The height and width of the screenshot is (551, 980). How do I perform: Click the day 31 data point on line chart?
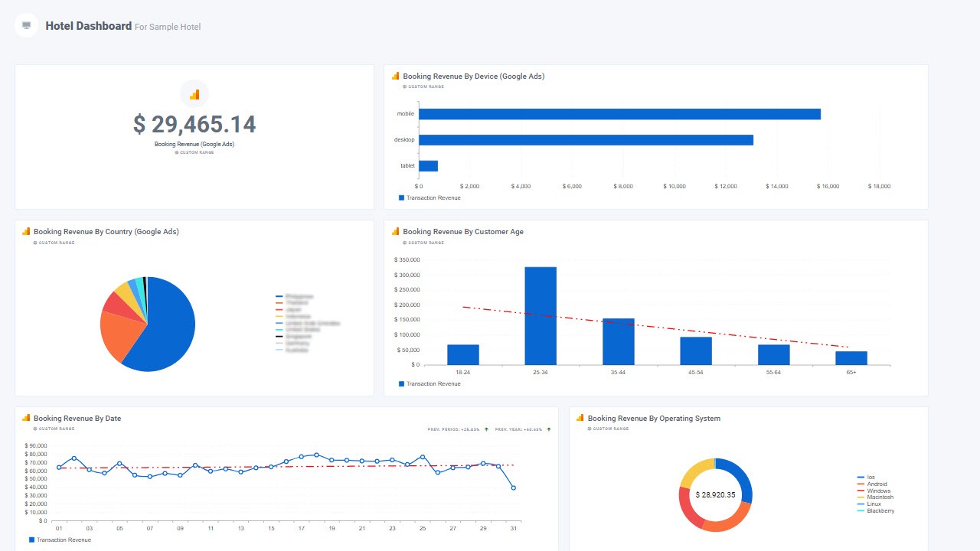pyautogui.click(x=514, y=487)
